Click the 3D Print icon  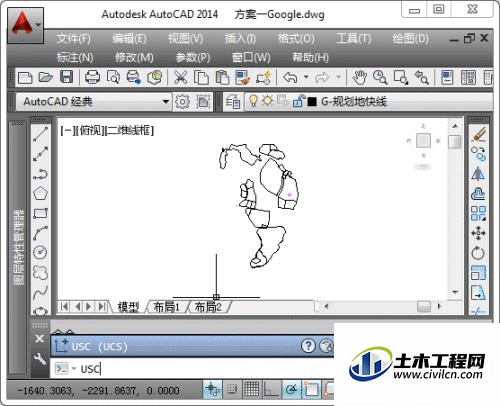pyautogui.click(x=154, y=78)
